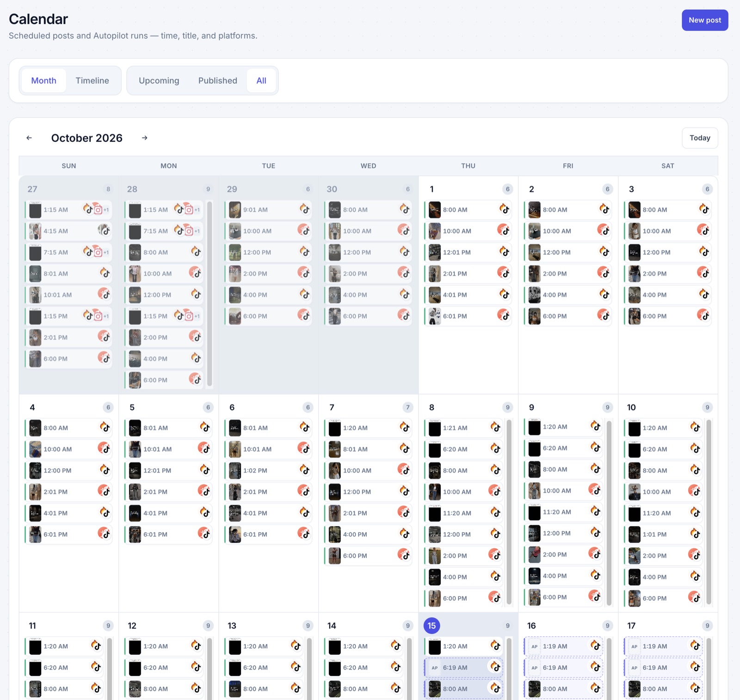Jump to Today
The width and height of the screenshot is (740, 700).
tap(700, 138)
